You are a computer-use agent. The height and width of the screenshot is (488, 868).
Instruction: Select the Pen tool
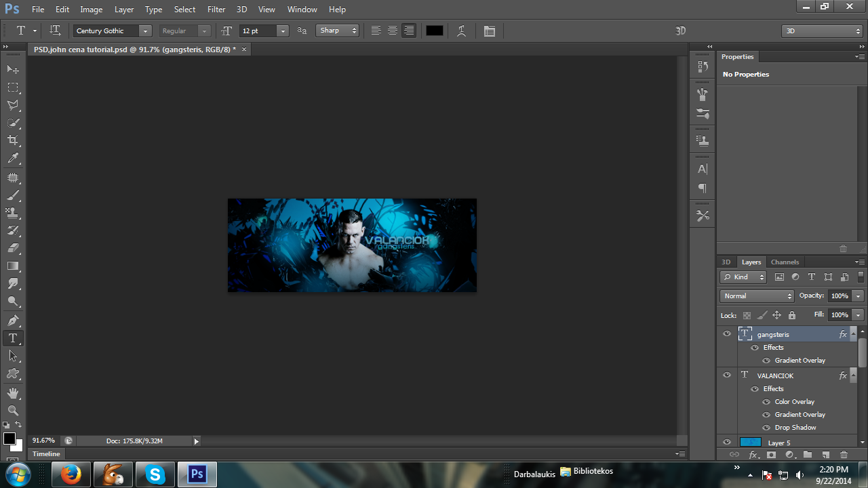[x=13, y=321]
